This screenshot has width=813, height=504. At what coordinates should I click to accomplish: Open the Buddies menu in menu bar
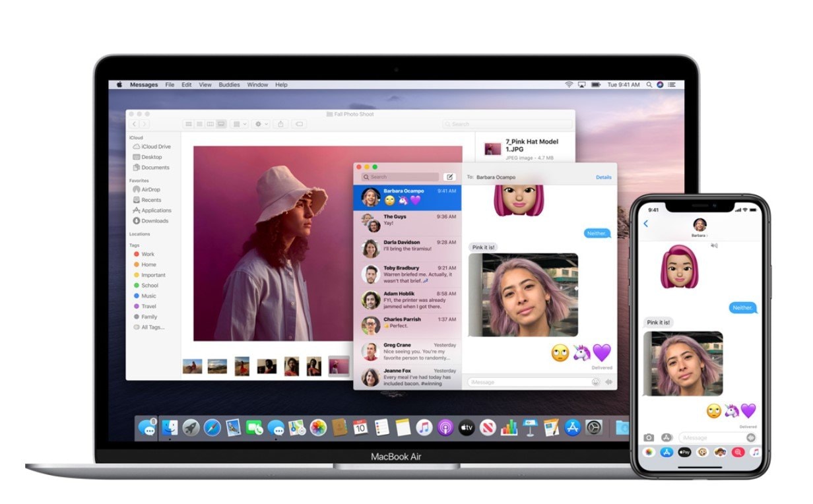pyautogui.click(x=229, y=85)
